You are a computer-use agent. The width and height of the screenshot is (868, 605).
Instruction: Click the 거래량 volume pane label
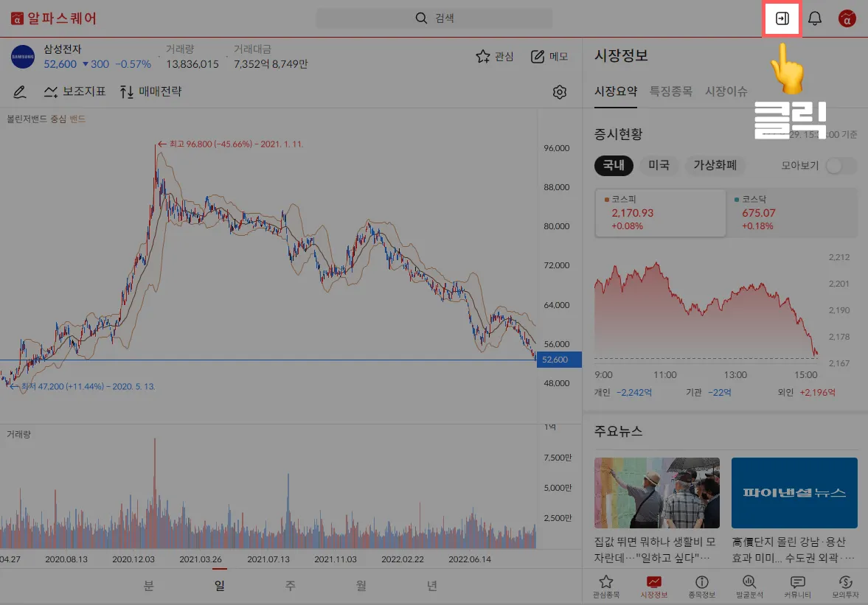[x=19, y=434]
